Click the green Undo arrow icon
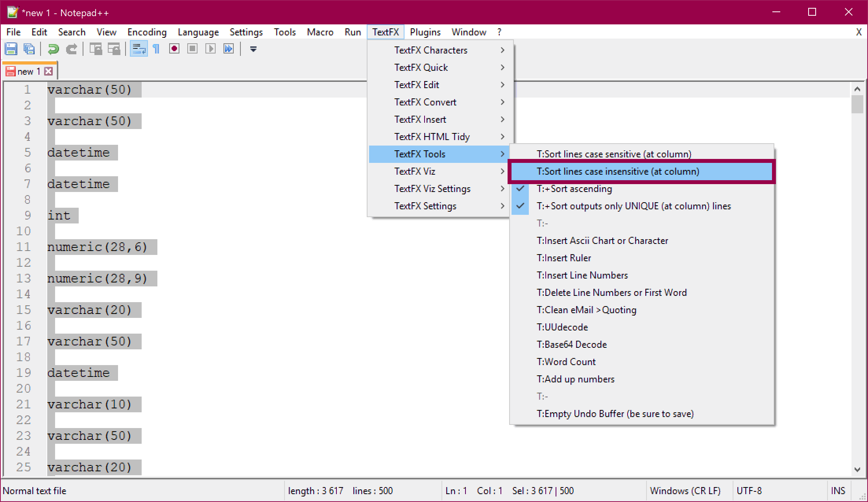 click(53, 49)
